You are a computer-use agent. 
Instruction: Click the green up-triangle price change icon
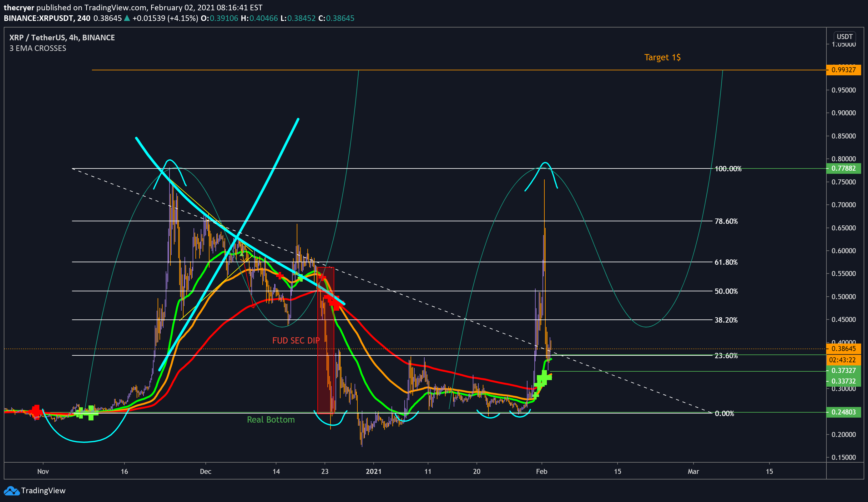tap(127, 18)
